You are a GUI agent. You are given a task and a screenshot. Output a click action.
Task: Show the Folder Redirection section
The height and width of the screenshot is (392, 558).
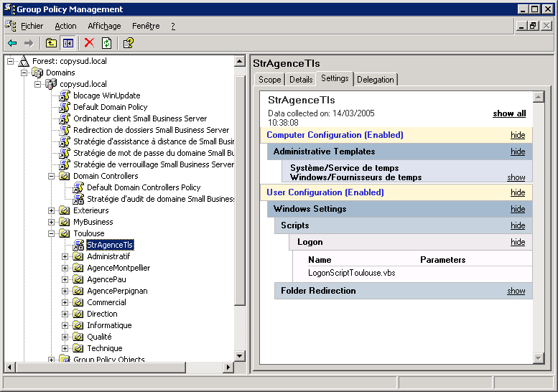pyautogui.click(x=516, y=291)
